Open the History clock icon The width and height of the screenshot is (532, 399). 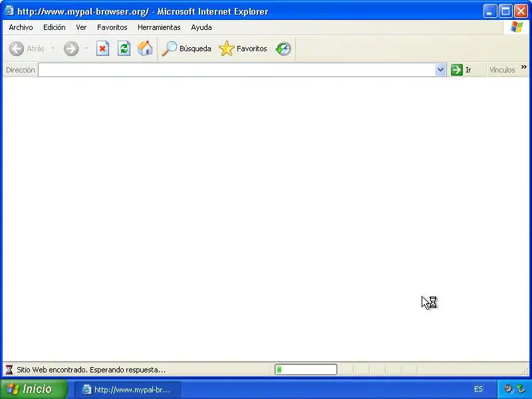tap(283, 49)
